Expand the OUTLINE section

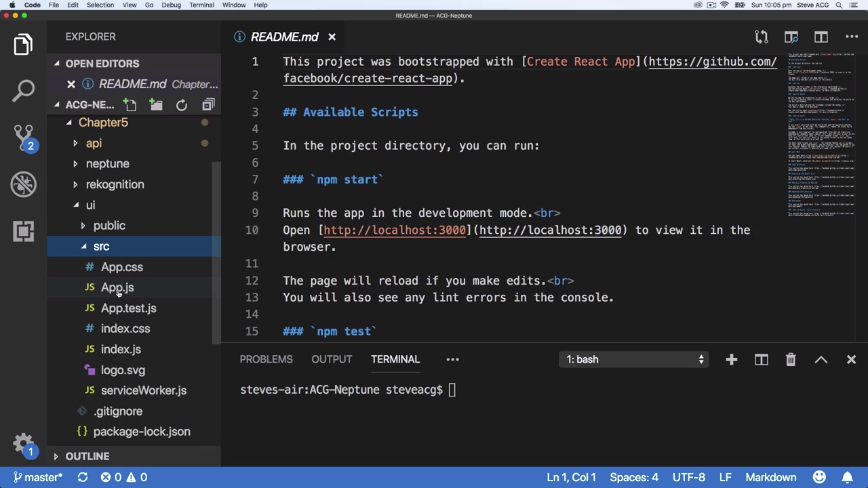(x=87, y=456)
